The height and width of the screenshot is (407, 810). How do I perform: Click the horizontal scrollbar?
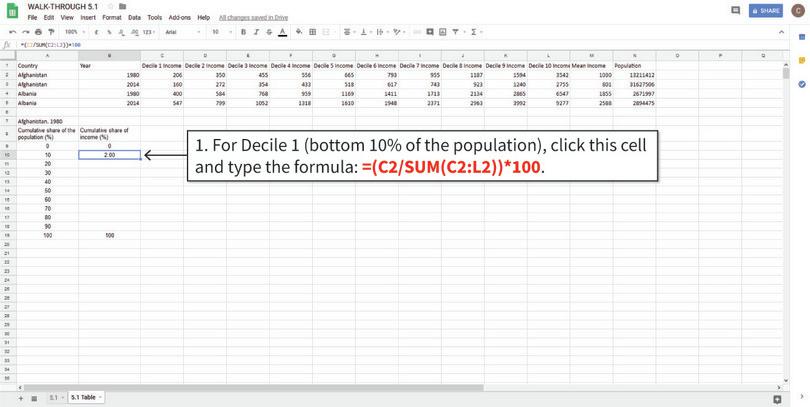point(254,387)
